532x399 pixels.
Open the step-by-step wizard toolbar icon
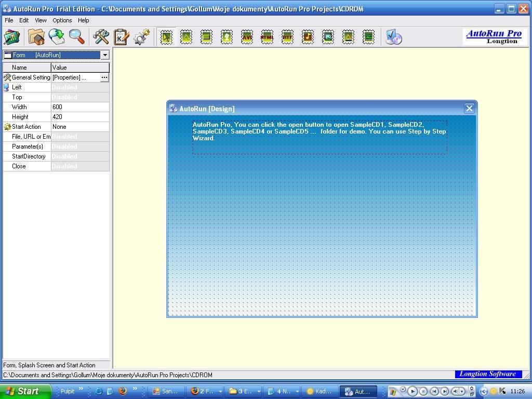[11, 37]
